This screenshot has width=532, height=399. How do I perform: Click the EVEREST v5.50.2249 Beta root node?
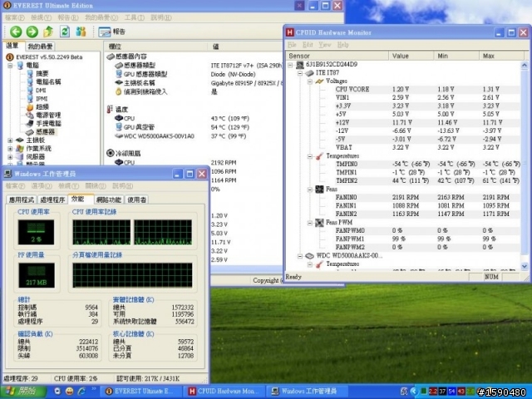click(x=49, y=57)
